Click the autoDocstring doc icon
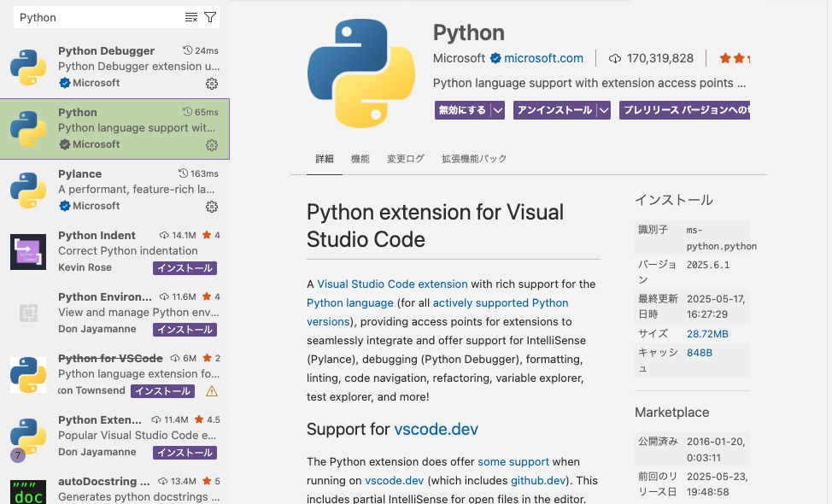The height and width of the screenshot is (504, 832). coord(28,492)
